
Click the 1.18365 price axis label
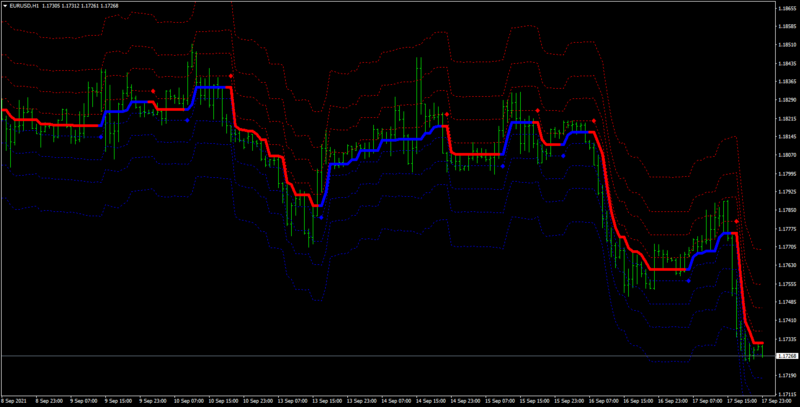[x=787, y=82]
